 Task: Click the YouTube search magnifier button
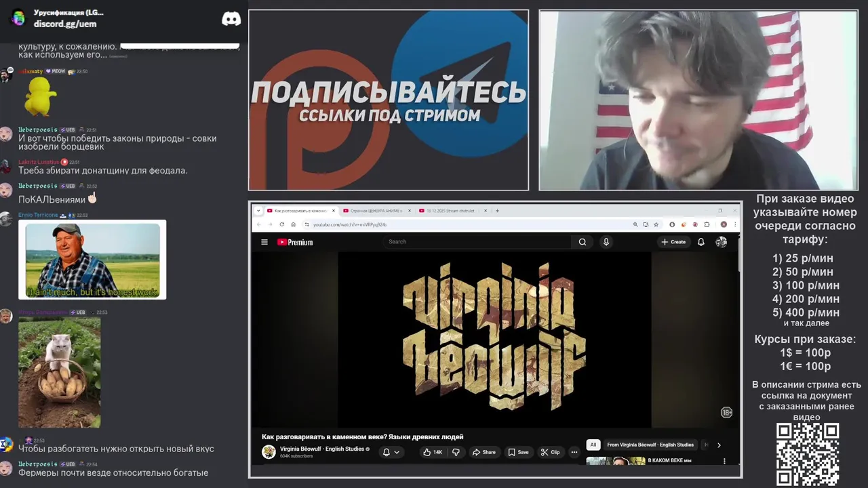(583, 242)
